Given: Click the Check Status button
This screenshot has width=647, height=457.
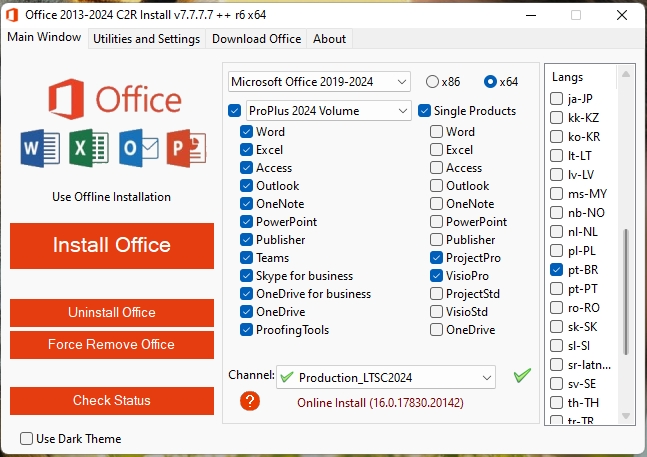Looking at the screenshot, I should click(112, 400).
